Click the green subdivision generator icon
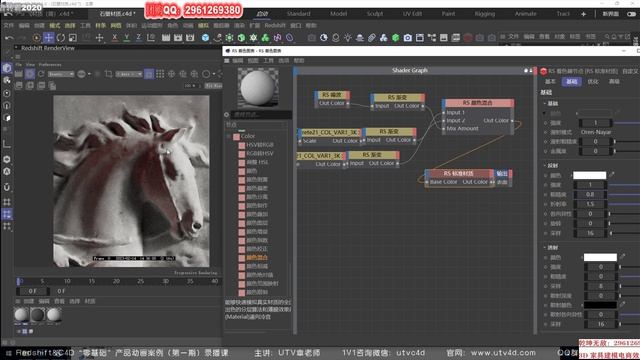This screenshot has height=360, width=640. (229, 38)
